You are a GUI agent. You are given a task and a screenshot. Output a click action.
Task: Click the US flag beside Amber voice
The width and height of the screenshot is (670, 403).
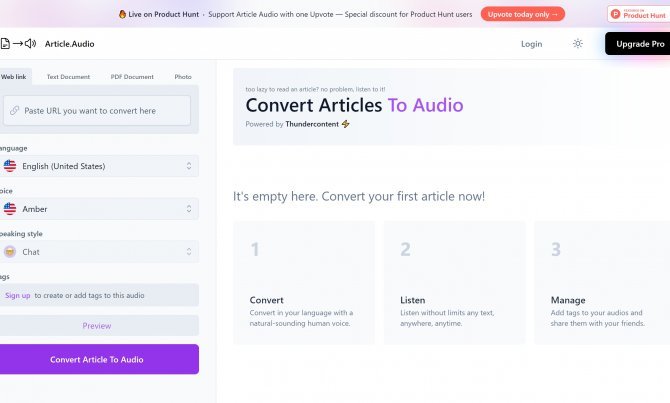10,209
